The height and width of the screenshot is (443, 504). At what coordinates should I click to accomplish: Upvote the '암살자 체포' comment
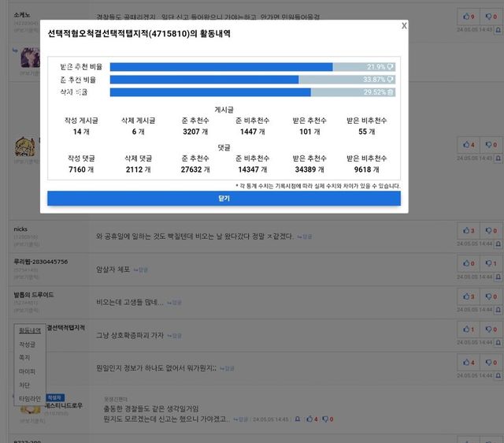tap(468, 263)
